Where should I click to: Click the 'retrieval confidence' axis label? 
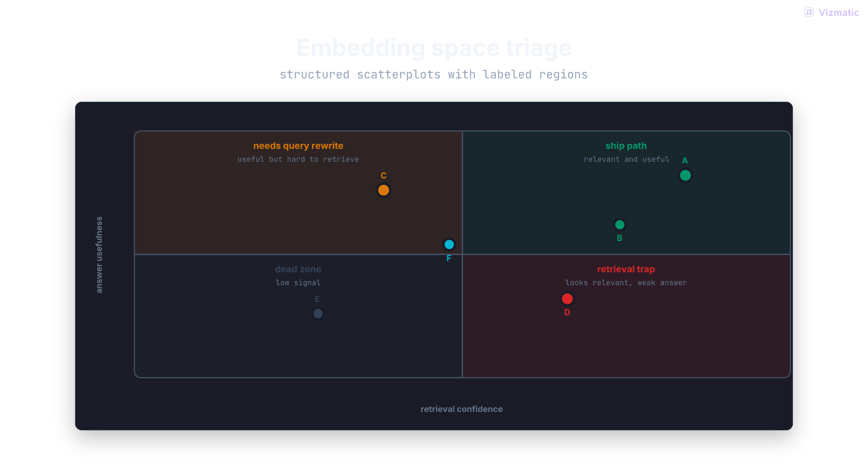tap(462, 409)
